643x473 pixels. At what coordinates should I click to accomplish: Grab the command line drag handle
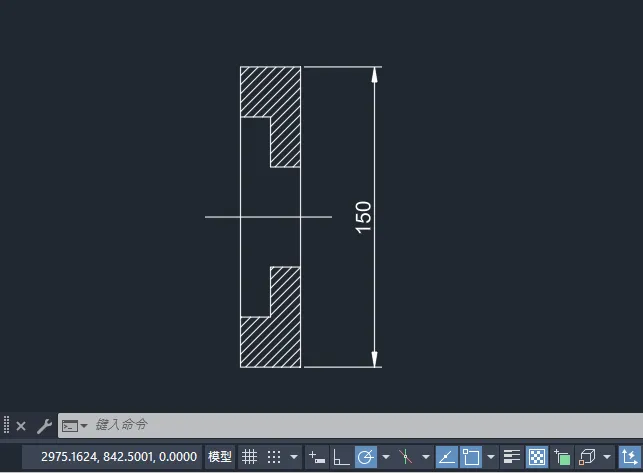tap(6, 425)
